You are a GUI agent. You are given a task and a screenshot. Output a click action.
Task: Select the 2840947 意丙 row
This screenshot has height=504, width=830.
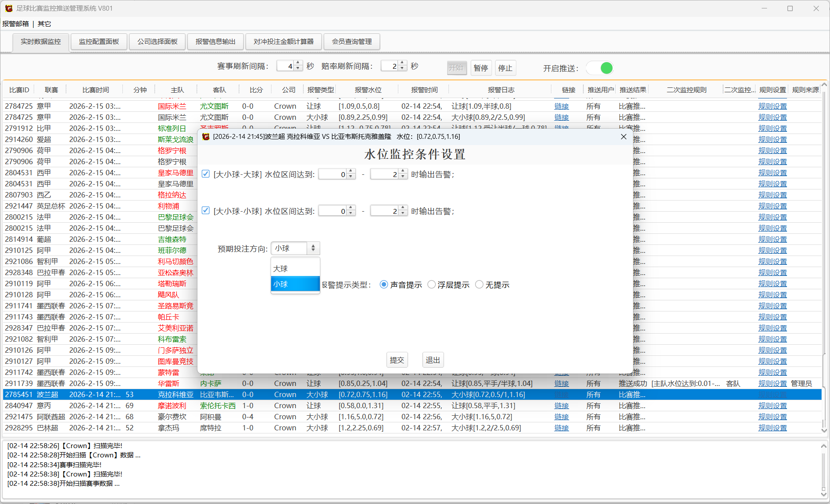click(412, 406)
